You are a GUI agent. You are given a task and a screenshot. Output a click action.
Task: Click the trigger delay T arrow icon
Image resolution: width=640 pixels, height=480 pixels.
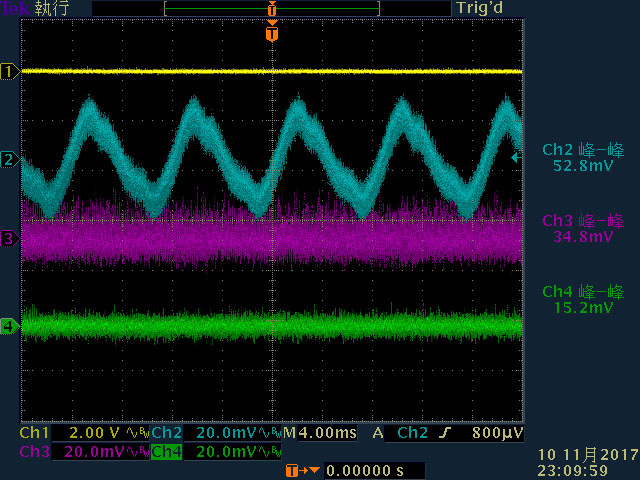pos(302,471)
